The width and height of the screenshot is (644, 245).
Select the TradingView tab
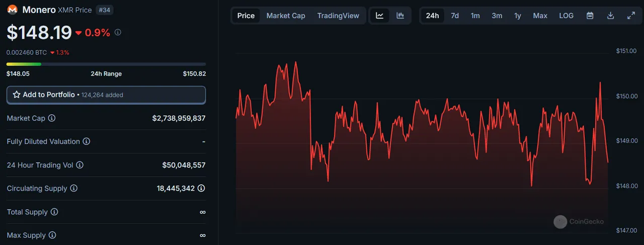pyautogui.click(x=338, y=16)
